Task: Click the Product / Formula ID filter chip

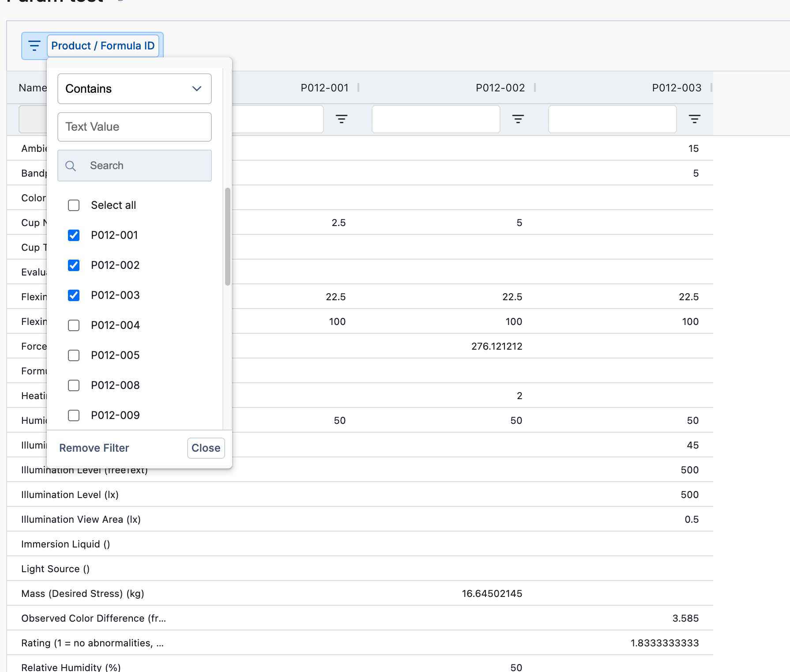Action: pyautogui.click(x=103, y=46)
